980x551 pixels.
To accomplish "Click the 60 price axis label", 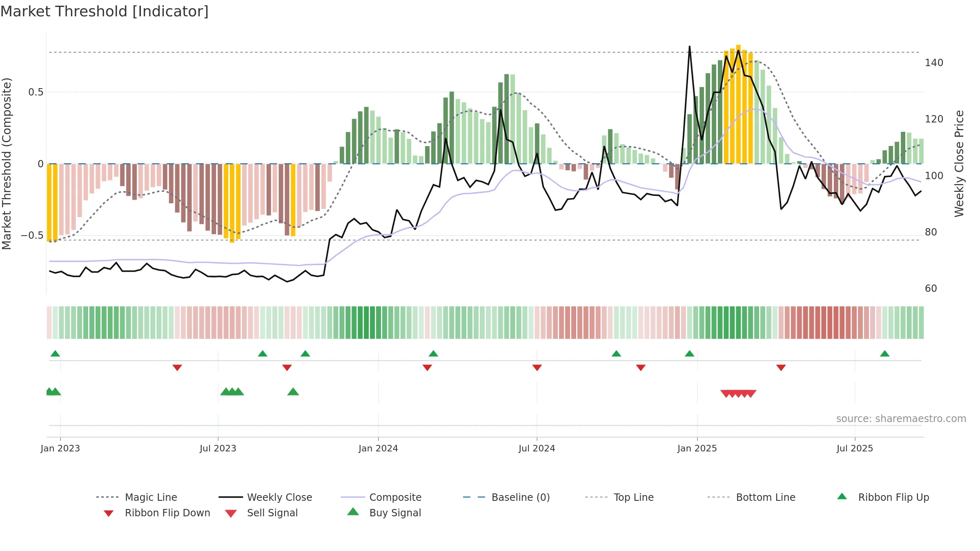I will [x=931, y=289].
